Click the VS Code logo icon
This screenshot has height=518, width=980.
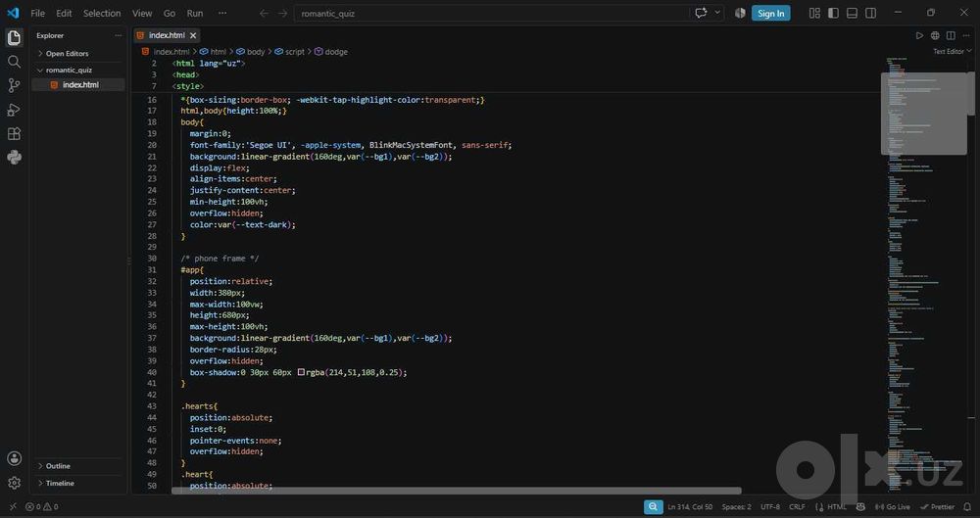click(13, 13)
